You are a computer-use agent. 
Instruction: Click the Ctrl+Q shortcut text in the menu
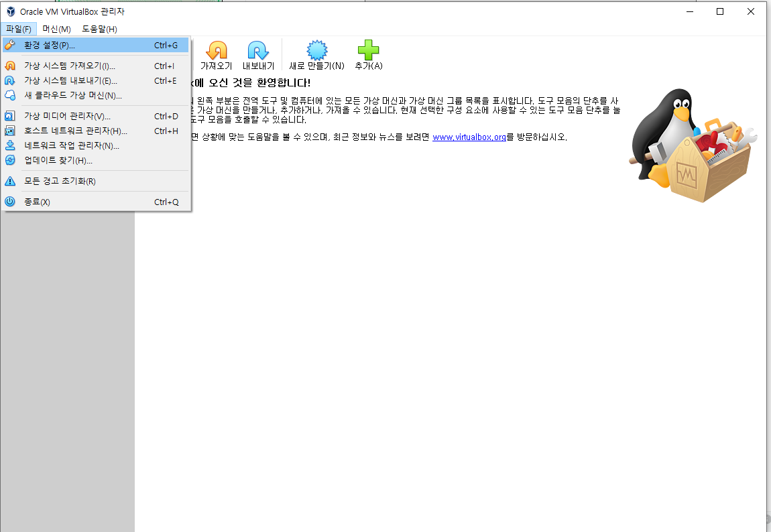pos(166,202)
